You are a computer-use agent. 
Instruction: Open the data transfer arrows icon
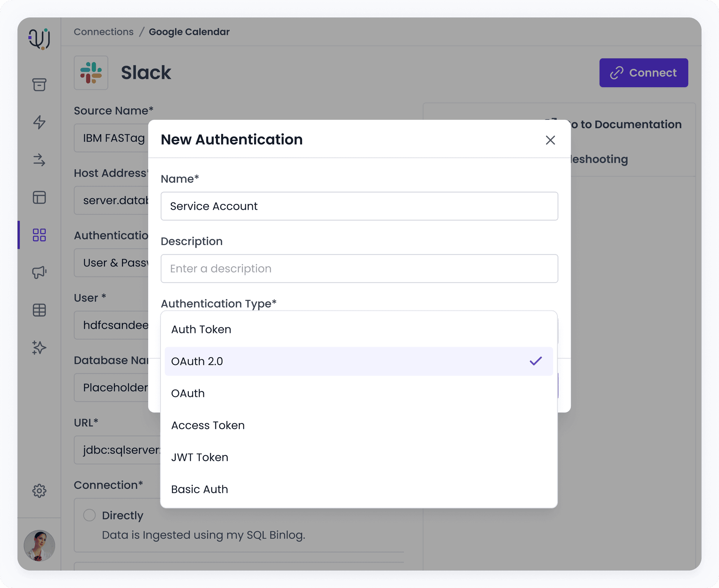click(39, 161)
